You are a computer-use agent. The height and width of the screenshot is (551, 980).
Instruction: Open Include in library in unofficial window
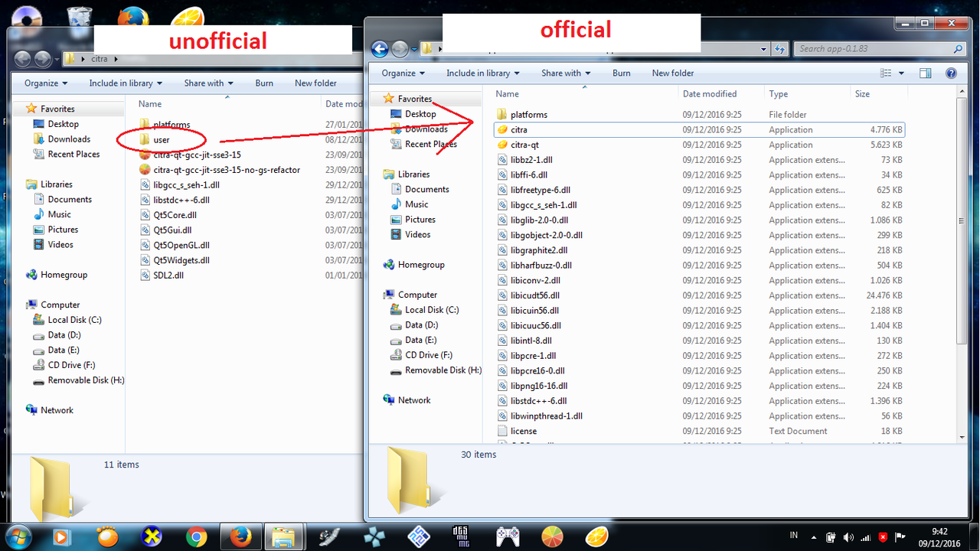click(126, 83)
